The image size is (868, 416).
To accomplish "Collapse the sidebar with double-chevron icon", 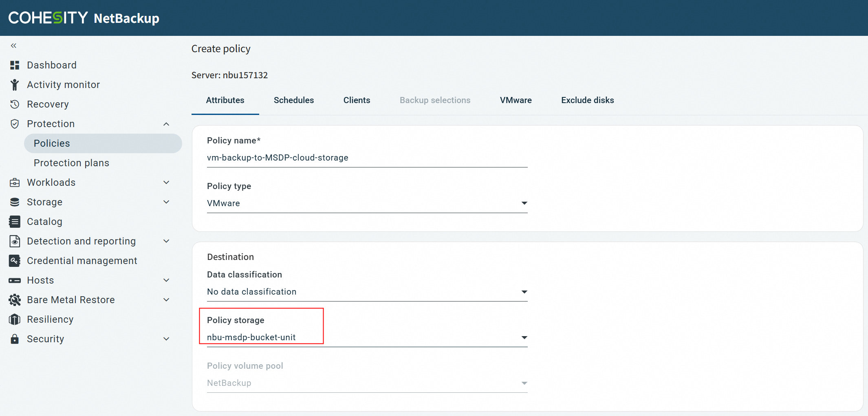I will [x=13, y=46].
